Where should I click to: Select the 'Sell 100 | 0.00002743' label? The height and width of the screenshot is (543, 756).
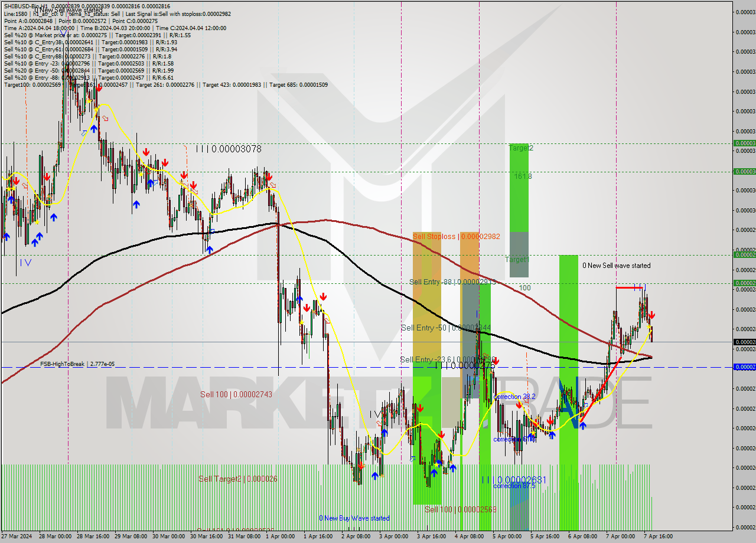click(236, 394)
